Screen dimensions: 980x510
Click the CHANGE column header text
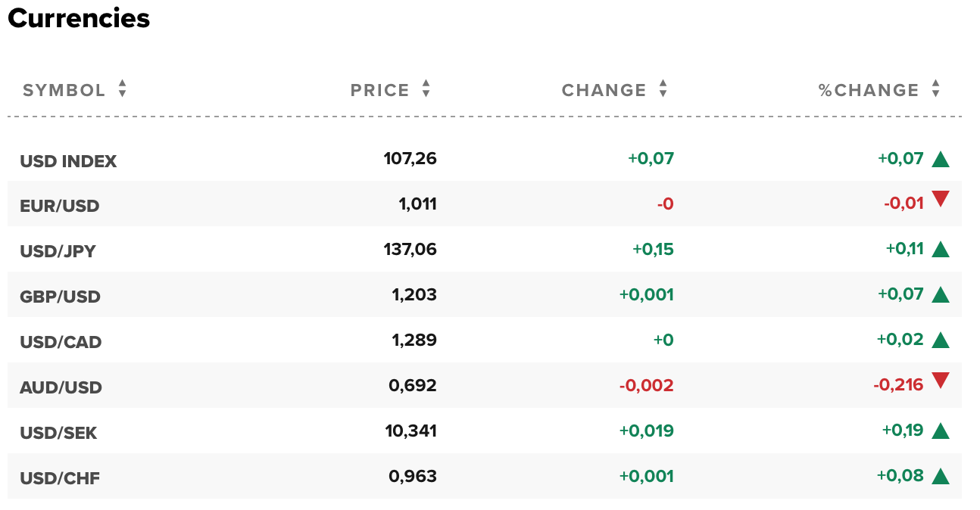point(604,91)
